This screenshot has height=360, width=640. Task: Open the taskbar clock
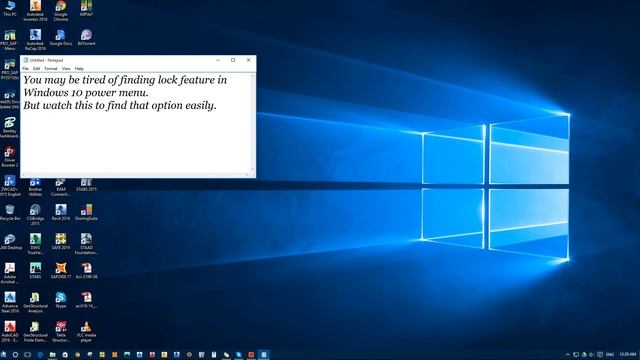point(627,355)
